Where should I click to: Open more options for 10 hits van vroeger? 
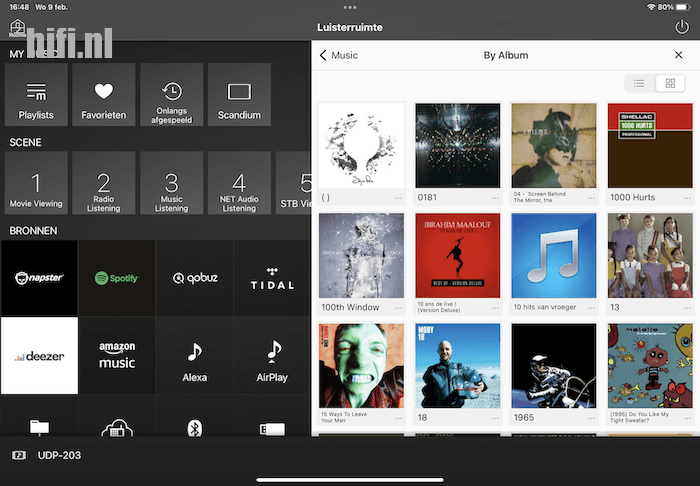tap(591, 308)
